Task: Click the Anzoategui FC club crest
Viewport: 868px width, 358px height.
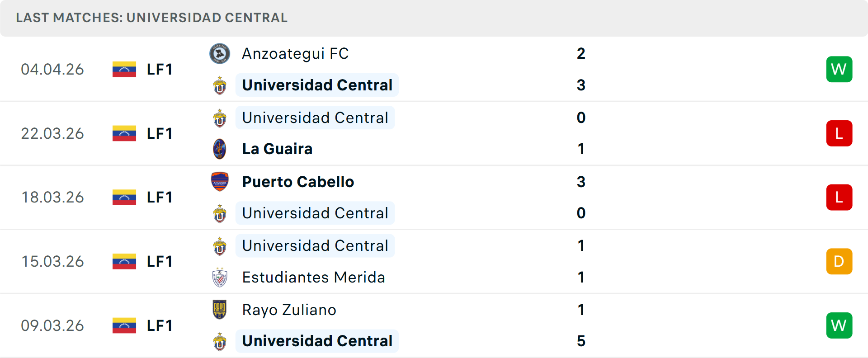Action: click(220, 54)
